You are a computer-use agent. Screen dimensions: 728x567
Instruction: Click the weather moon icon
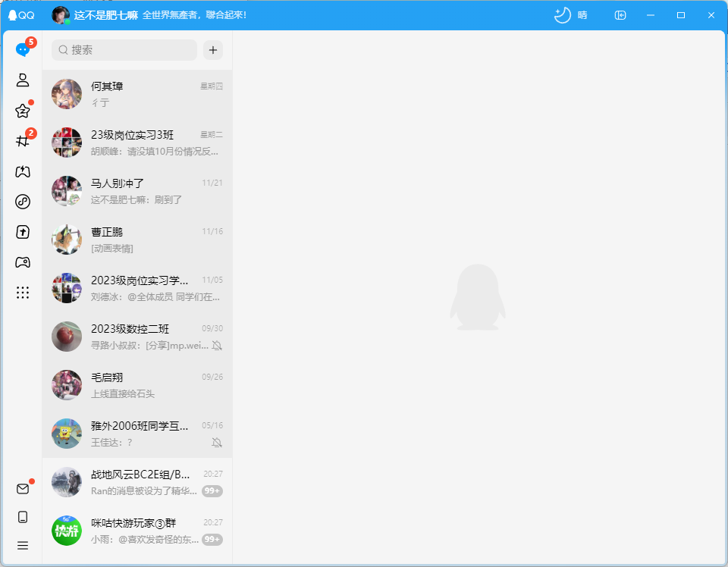click(x=562, y=15)
